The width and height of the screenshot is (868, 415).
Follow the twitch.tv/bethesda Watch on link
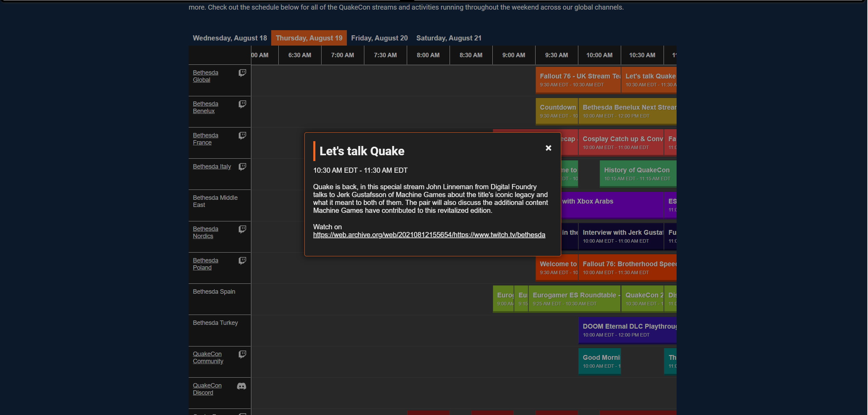click(429, 235)
